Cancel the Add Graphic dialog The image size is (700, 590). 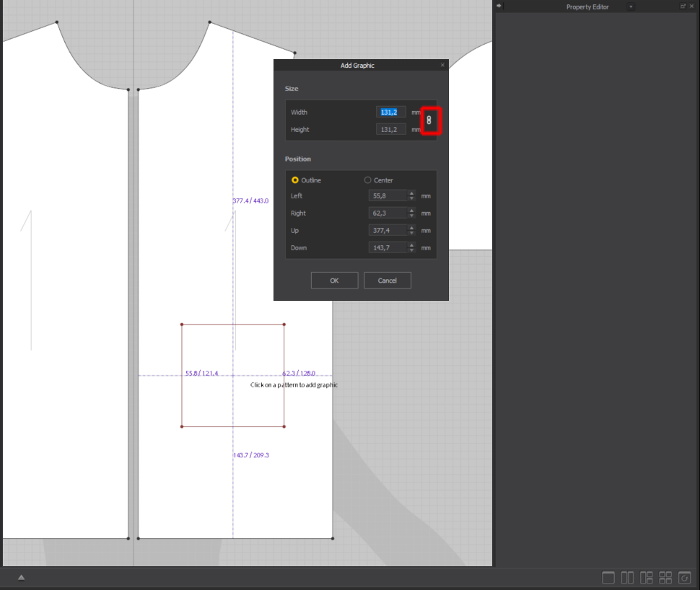(387, 281)
